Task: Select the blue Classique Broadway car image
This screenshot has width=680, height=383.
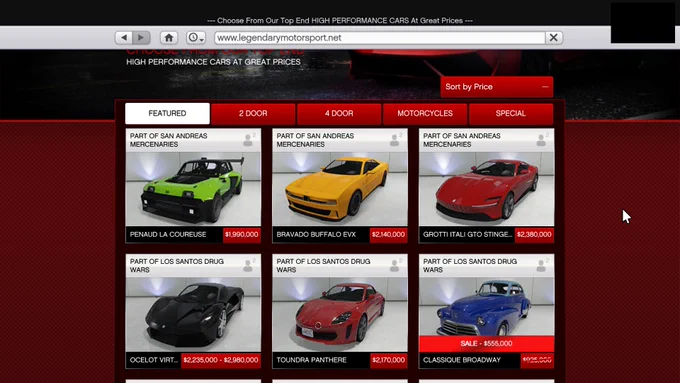Action: click(486, 307)
